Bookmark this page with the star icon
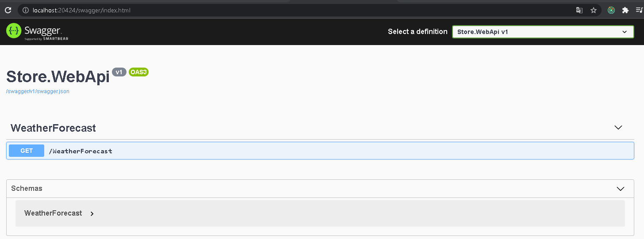Image resolution: width=644 pixels, height=239 pixels. (594, 10)
